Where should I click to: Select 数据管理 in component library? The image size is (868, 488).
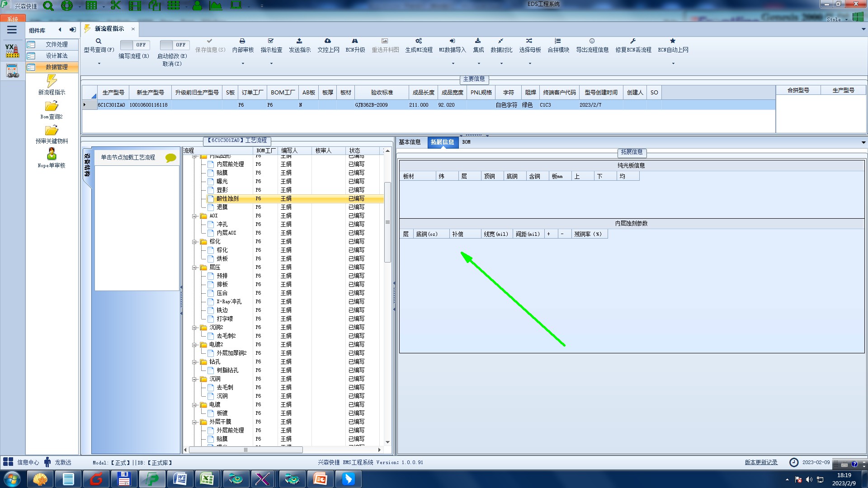pyautogui.click(x=57, y=67)
